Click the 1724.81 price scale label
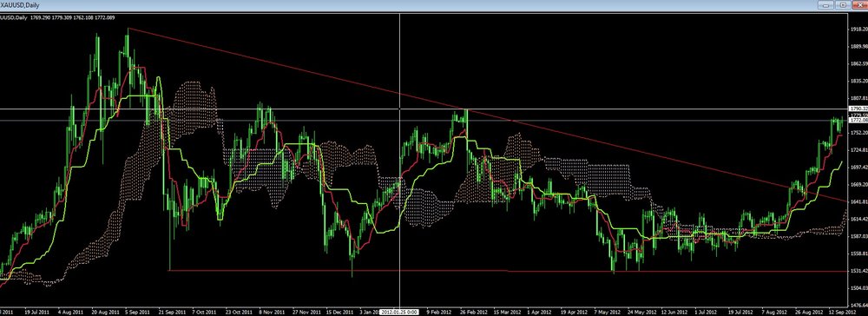Image resolution: width=868 pixels, height=316 pixels. pyautogui.click(x=858, y=150)
